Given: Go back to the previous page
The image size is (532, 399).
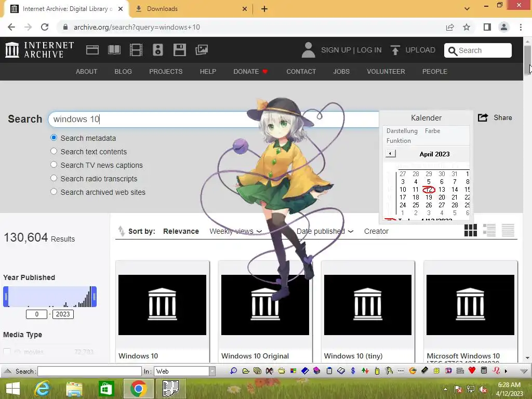Looking at the screenshot, I should 11,27.
